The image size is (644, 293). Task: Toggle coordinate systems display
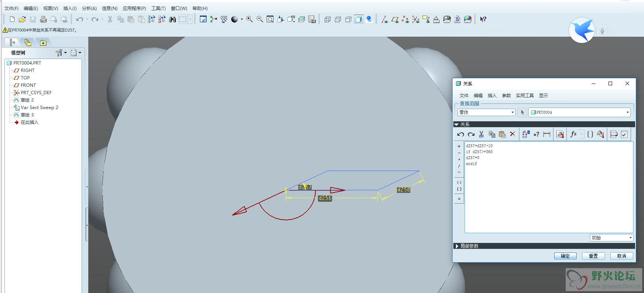coord(415,19)
